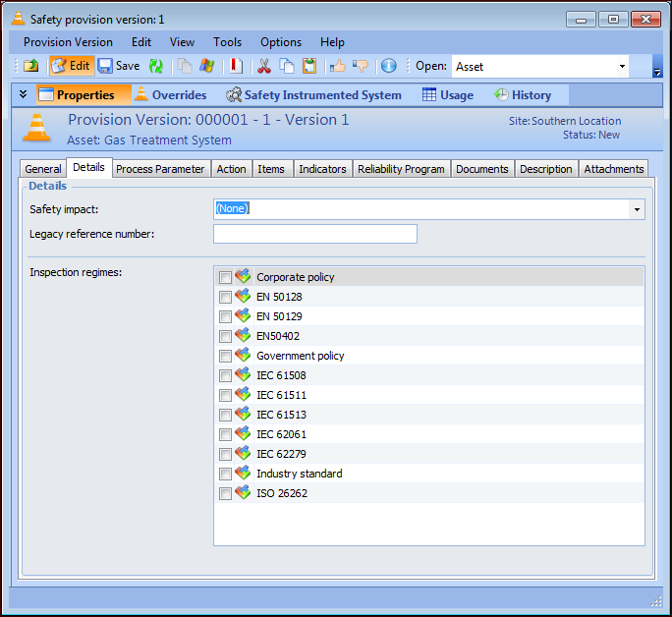Collapse the navigation bar double-chevron

(23, 95)
